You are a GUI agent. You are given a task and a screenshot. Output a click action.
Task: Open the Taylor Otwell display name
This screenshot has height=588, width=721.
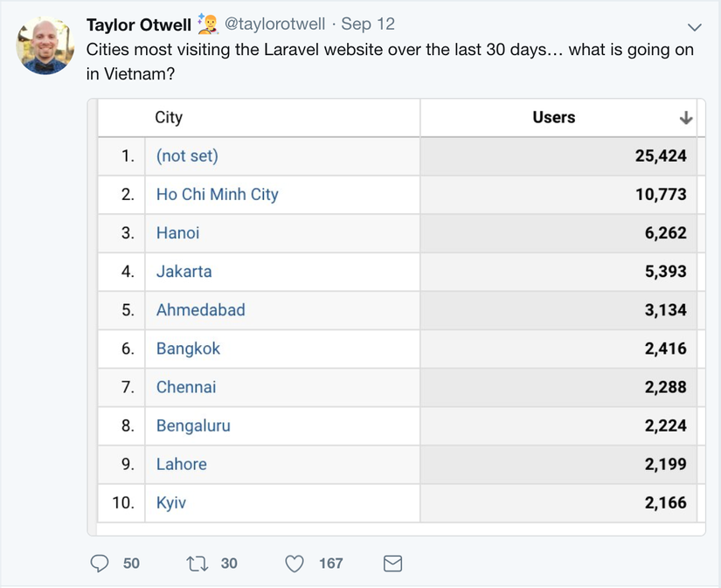click(x=138, y=24)
